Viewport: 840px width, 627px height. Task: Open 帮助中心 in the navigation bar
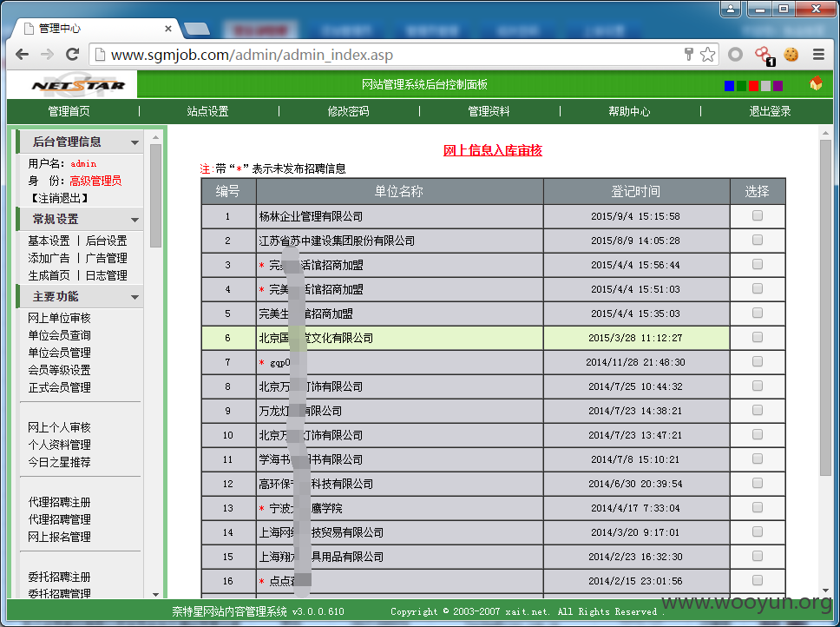629,111
